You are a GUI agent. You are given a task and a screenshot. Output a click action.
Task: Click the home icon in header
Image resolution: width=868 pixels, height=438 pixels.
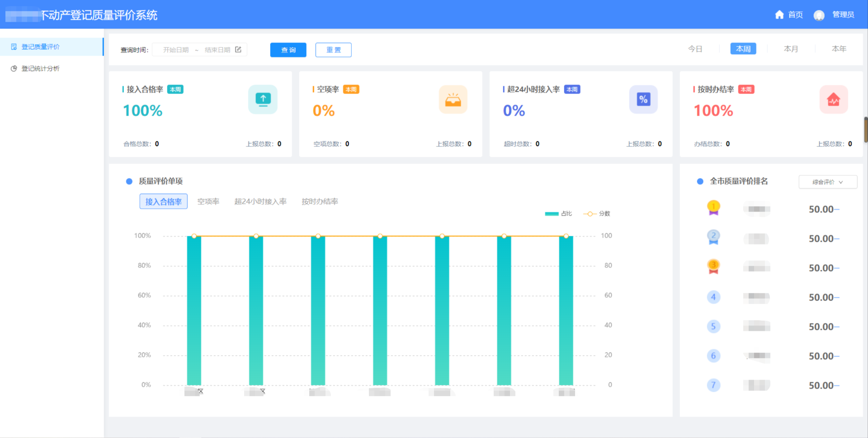pos(779,15)
